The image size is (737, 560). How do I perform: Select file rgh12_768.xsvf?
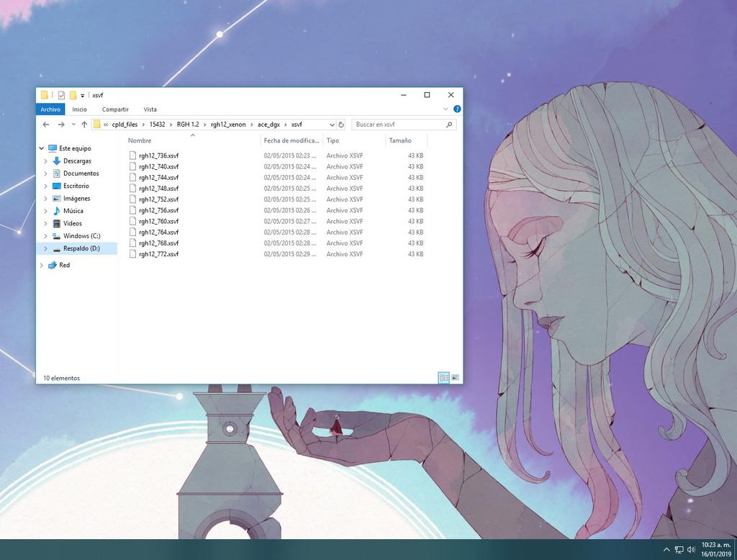pos(158,243)
